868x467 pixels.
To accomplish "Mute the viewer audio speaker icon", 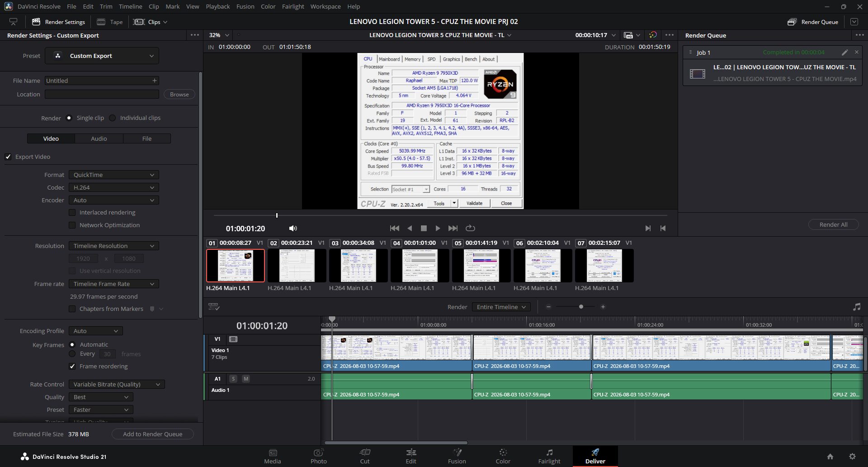I will [293, 229].
